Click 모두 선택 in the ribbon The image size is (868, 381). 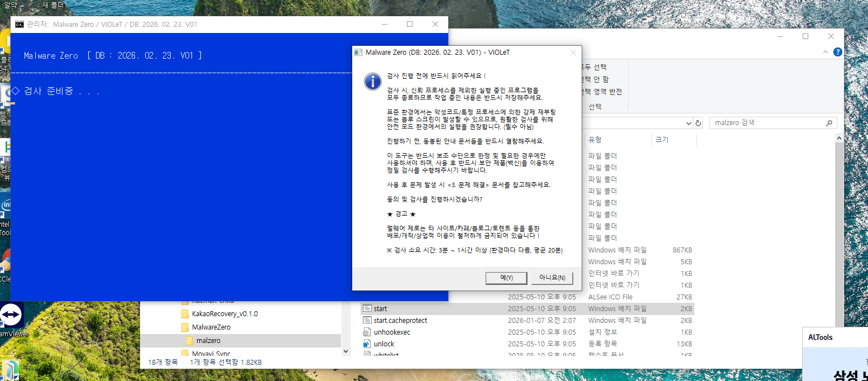[x=595, y=67]
